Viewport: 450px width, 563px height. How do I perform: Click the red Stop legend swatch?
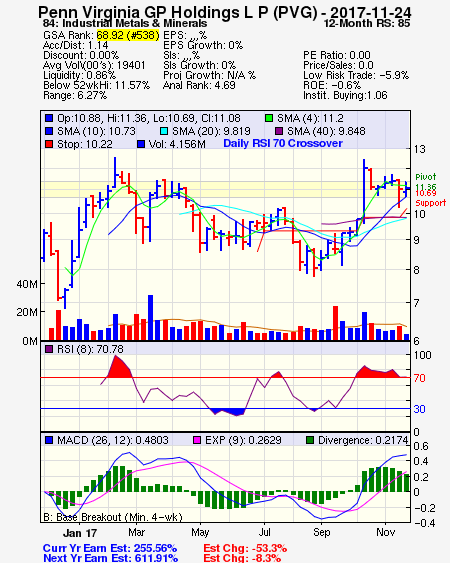49,144
